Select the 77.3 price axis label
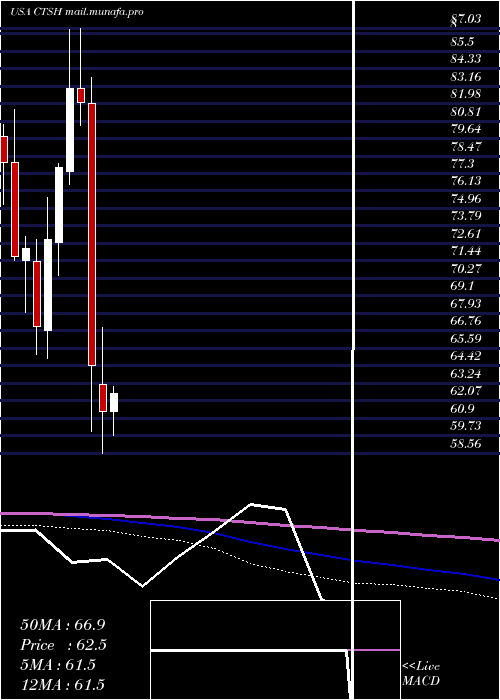This screenshot has width=500, height=700. click(x=462, y=163)
